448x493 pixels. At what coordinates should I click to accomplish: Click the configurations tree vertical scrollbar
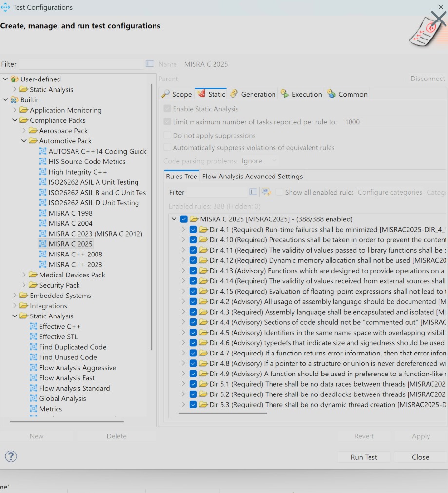152,217
